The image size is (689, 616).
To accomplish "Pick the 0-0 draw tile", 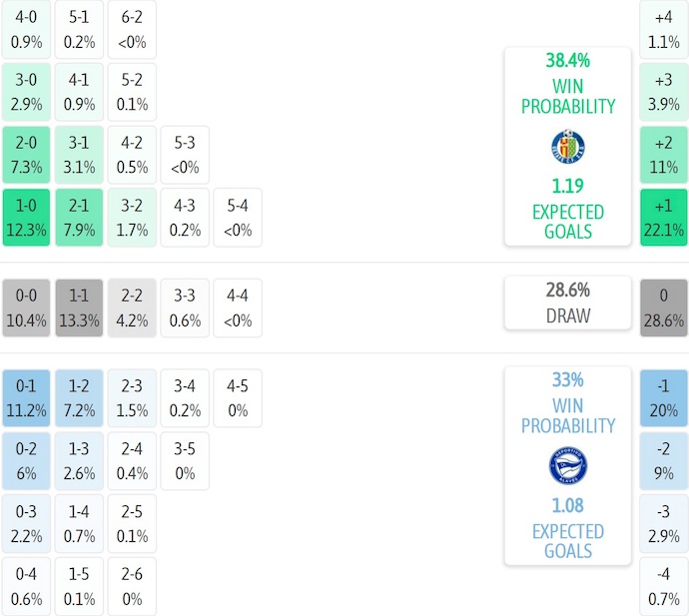I will (26, 308).
